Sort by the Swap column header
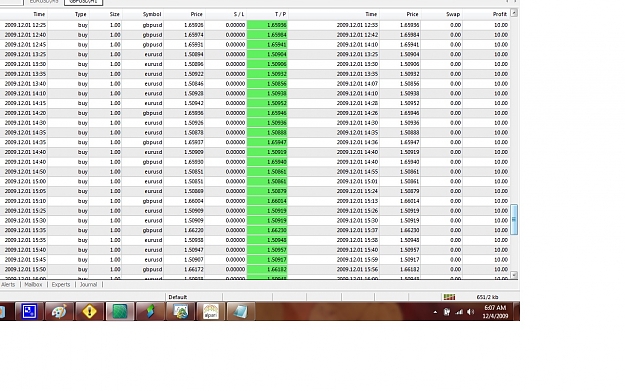 (x=453, y=14)
